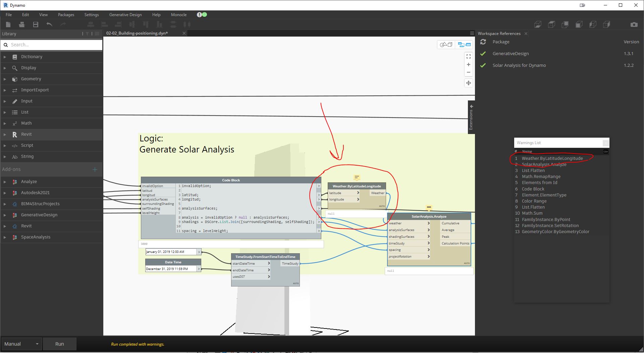Switch to graph view navigation
Screen dimensions: 644x353
[x=465, y=45]
